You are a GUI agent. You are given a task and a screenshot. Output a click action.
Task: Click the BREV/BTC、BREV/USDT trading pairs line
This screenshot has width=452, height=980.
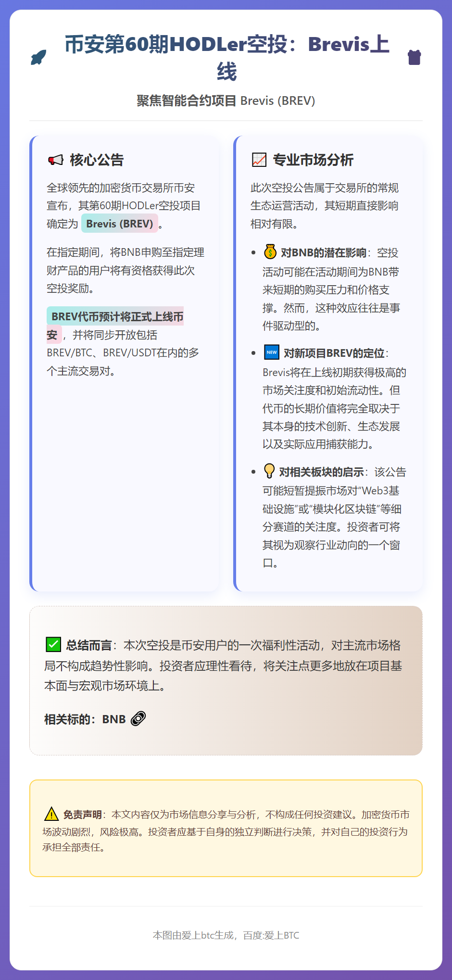point(123,353)
